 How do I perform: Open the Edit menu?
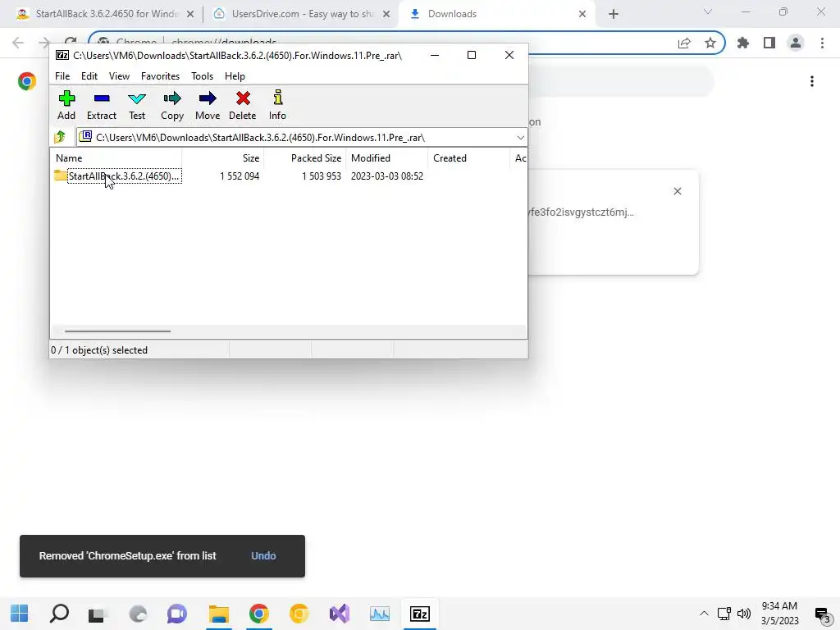89,76
